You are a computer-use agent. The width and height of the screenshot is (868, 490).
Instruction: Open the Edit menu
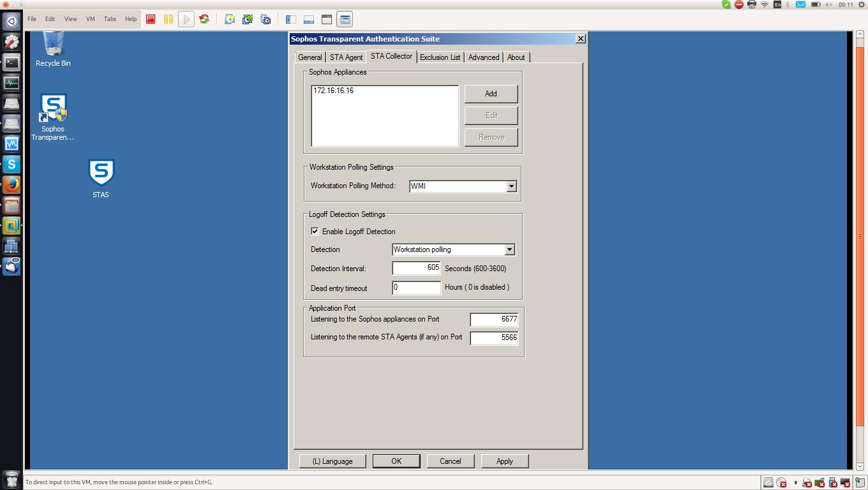50,19
